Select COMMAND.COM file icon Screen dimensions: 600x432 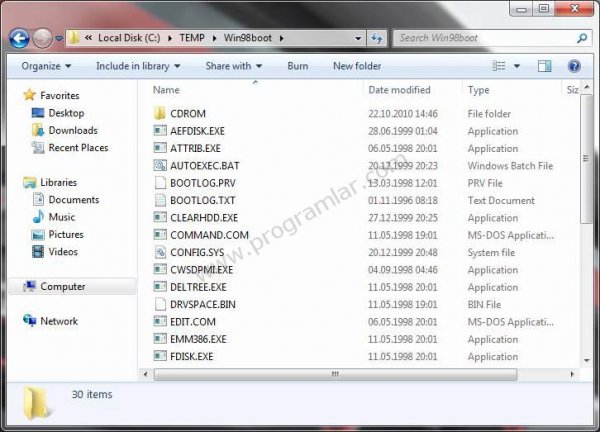160,235
